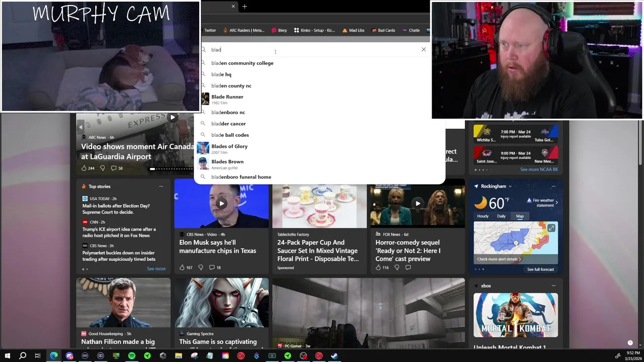644x362 pixels.
Task: Open the Fire weather statement alert
Action: point(542,203)
